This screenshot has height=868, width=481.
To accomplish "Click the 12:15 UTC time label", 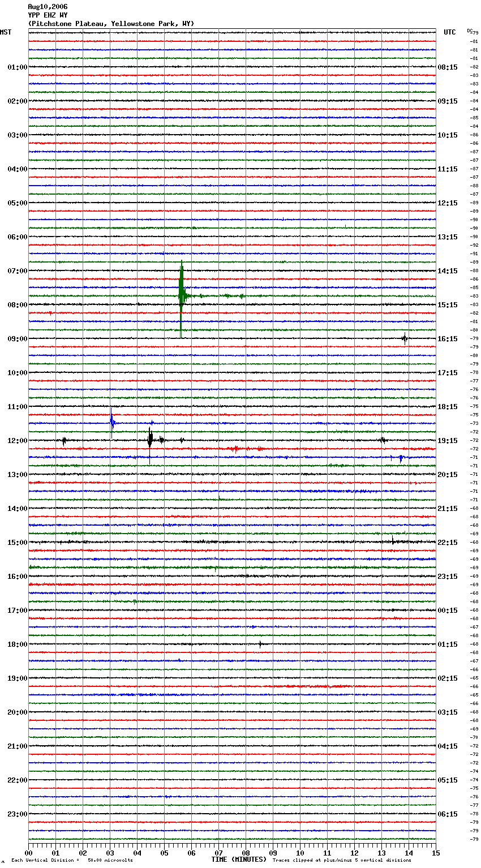I will coord(448,203).
